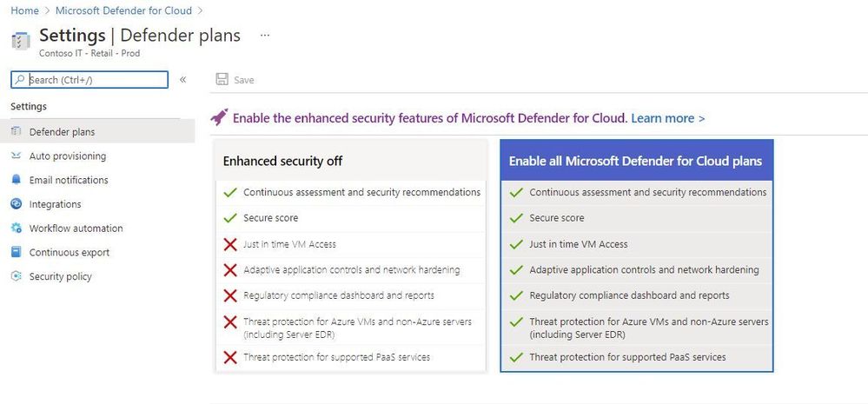Viewport: 868px width, 404px height.
Task: Click the Integrations icon in sidebar
Action: click(16, 203)
